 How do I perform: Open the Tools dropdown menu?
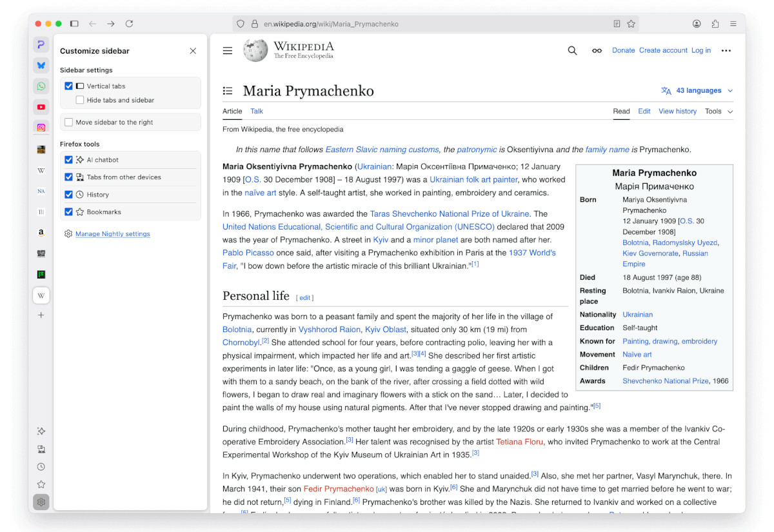click(x=719, y=112)
